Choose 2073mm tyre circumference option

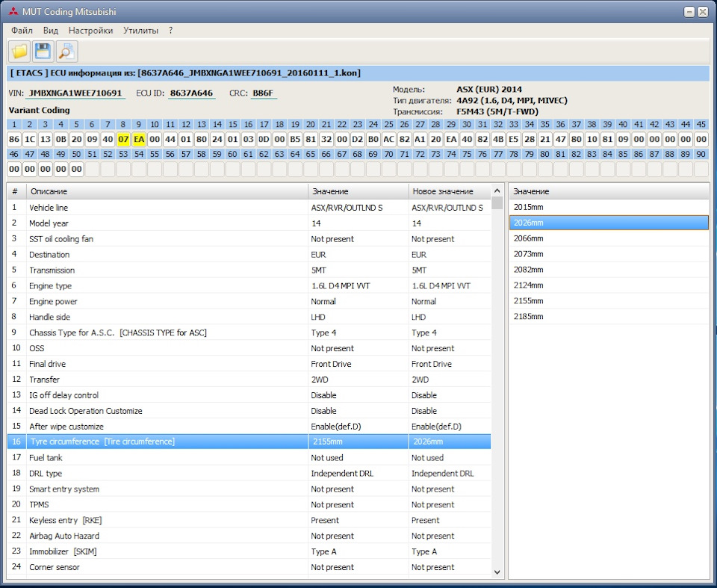click(609, 254)
